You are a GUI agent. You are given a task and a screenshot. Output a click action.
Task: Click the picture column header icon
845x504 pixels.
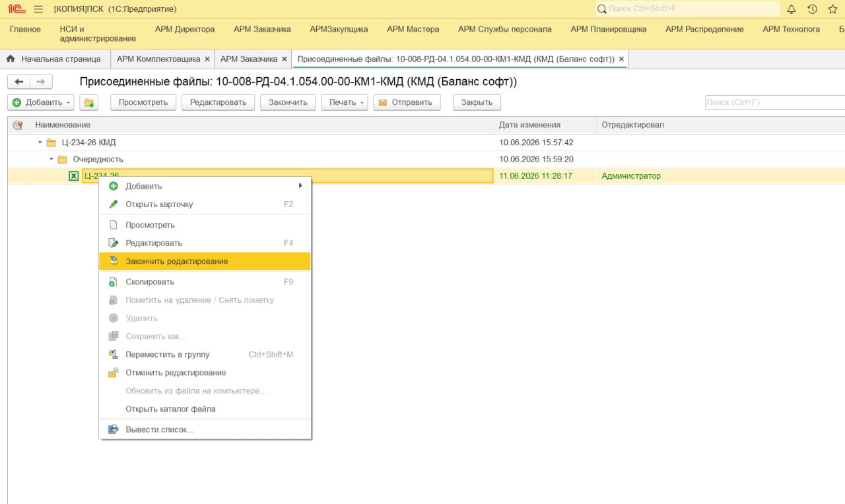(18, 125)
